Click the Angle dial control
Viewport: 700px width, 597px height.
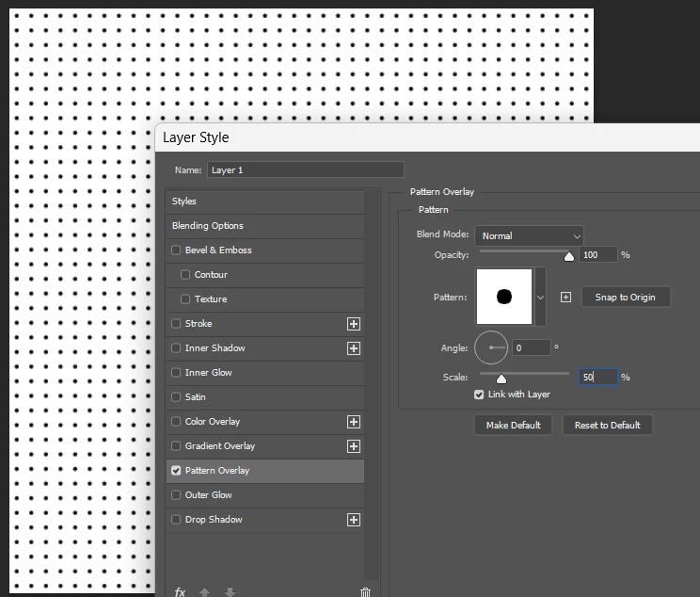tap(491, 347)
